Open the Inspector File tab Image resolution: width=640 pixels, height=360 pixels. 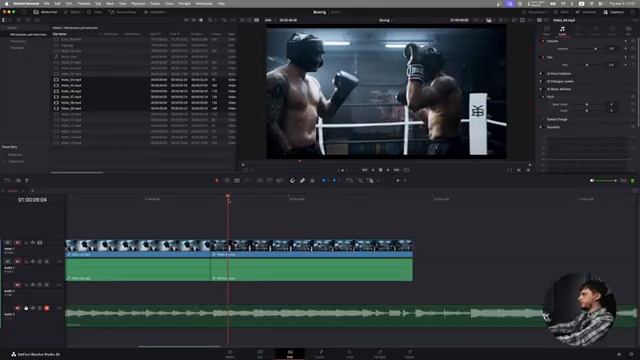tap(628, 31)
